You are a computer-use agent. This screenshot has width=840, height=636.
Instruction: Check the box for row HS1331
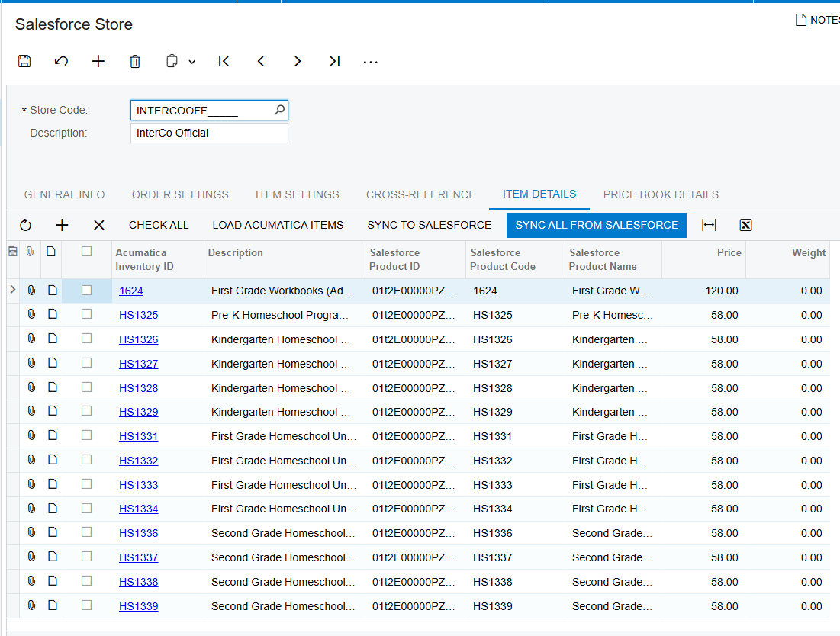(x=86, y=435)
